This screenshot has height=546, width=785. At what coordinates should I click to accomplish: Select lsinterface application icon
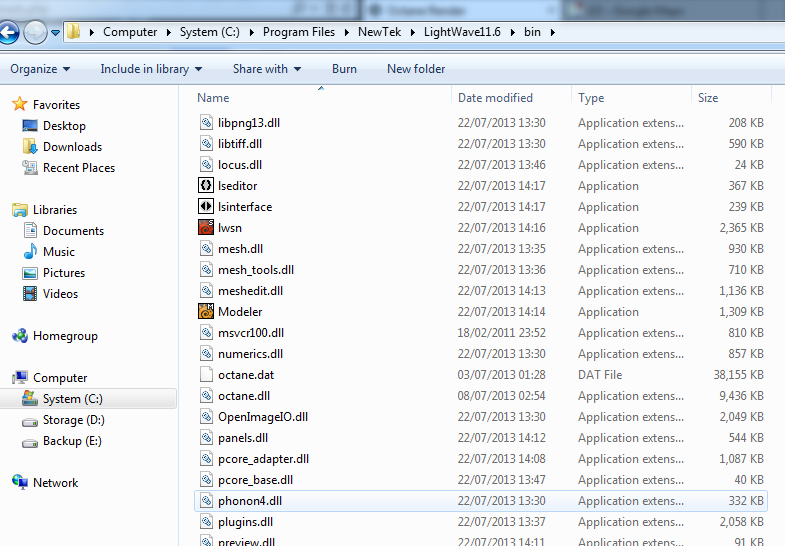coord(206,206)
